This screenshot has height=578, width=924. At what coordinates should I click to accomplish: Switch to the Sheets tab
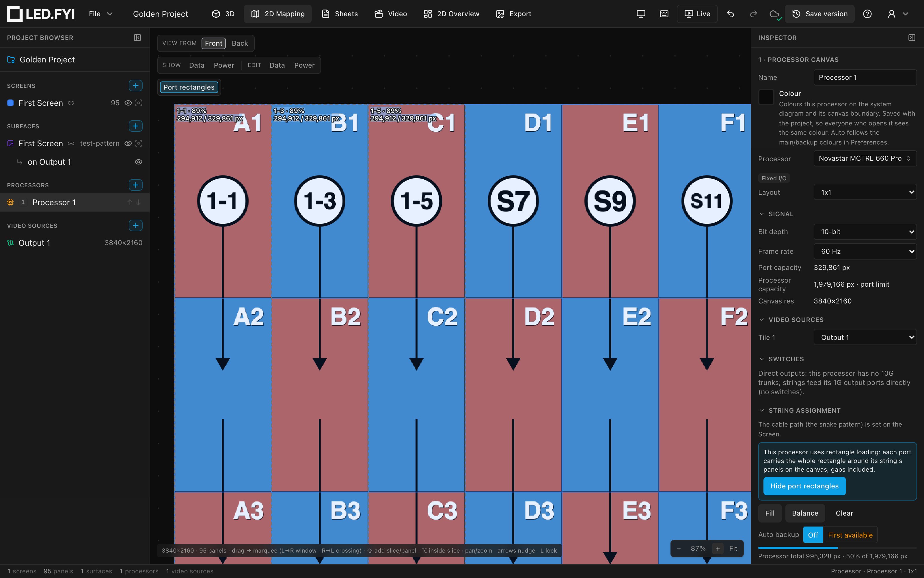click(x=340, y=14)
